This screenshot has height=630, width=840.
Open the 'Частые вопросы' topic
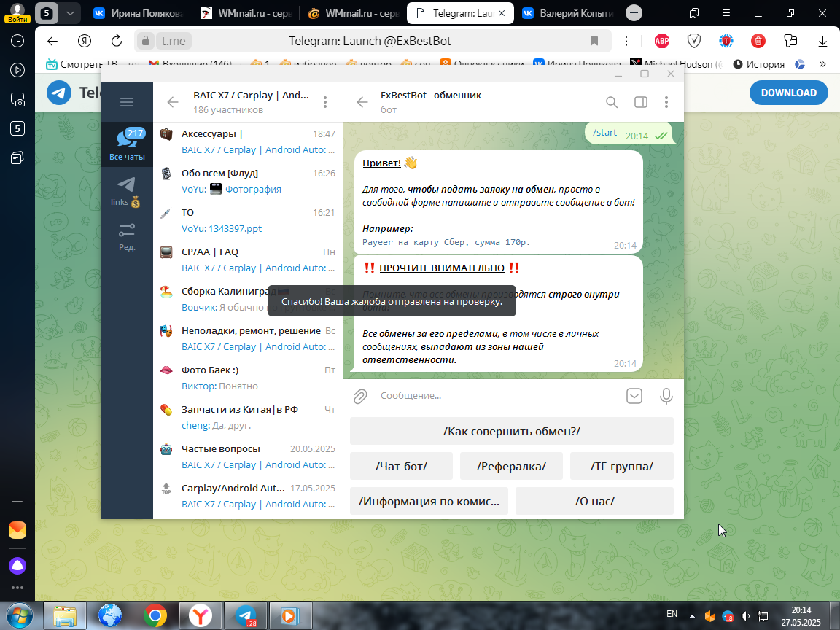[x=247, y=456]
